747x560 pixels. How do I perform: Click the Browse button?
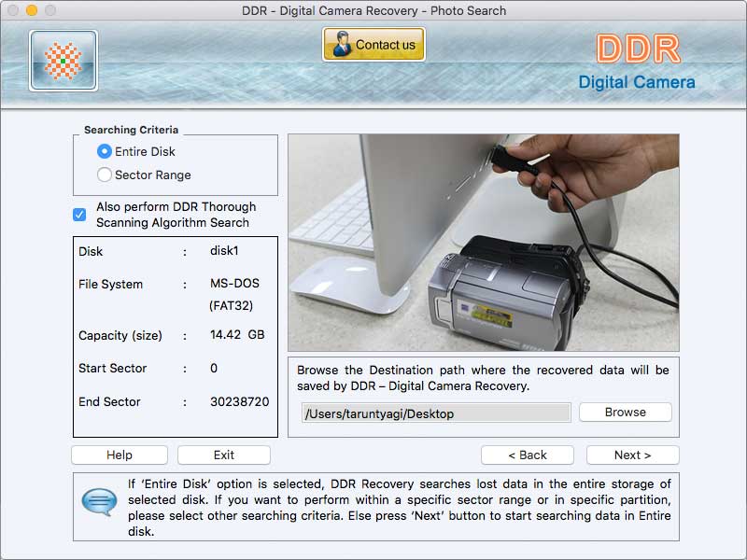coord(626,413)
